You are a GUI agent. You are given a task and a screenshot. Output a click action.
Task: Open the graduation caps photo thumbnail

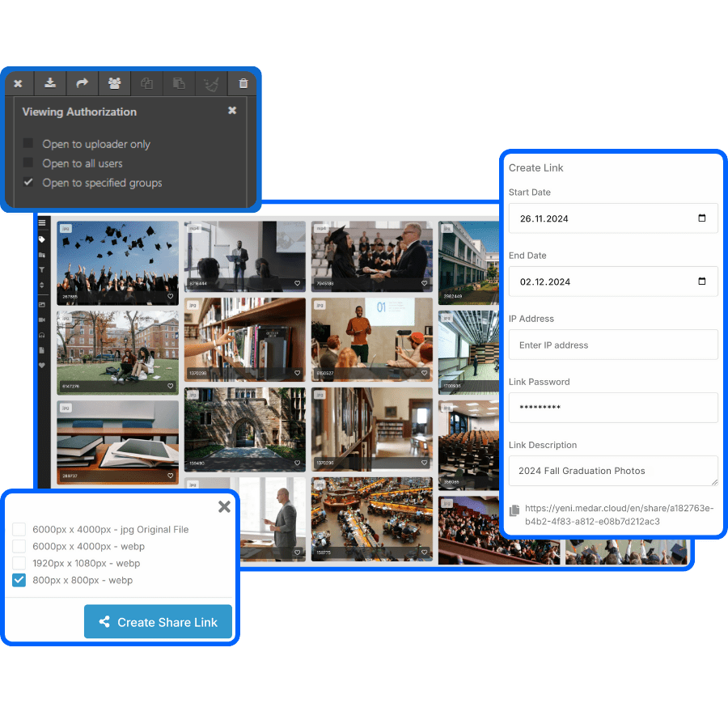[117, 262]
